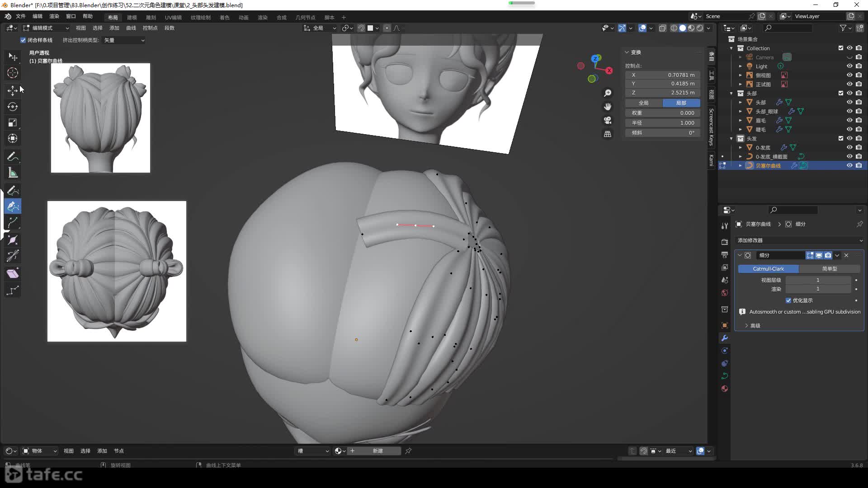
Task: Activate the Scale tool
Action: (13, 122)
